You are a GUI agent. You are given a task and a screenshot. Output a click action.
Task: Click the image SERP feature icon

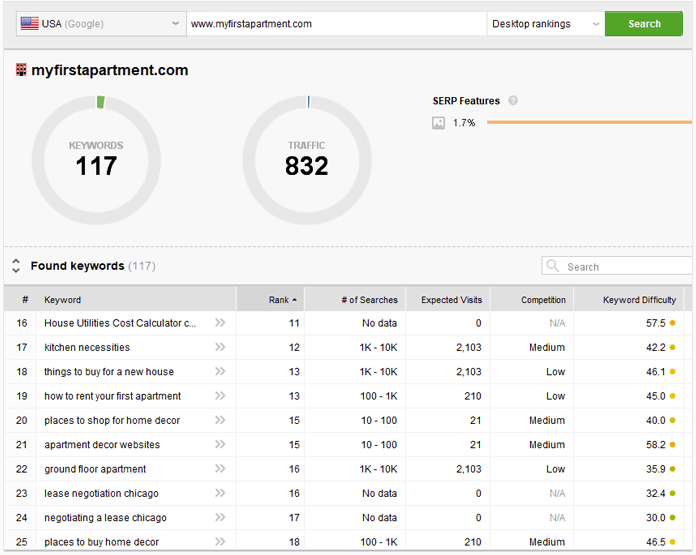click(439, 123)
